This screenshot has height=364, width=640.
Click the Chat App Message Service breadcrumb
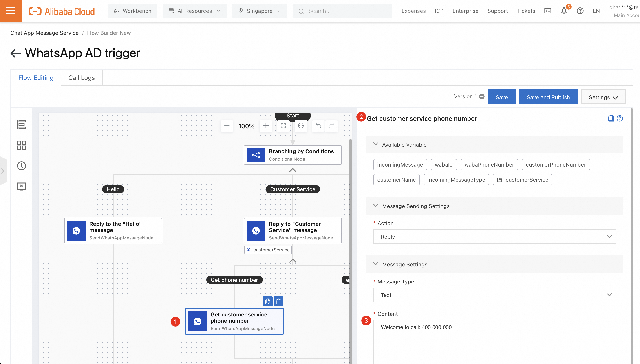pos(44,33)
